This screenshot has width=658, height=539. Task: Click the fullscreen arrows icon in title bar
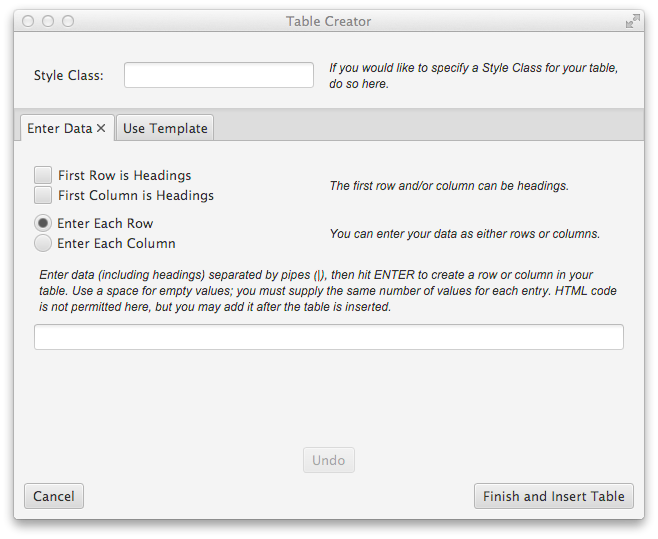pyautogui.click(x=632, y=21)
